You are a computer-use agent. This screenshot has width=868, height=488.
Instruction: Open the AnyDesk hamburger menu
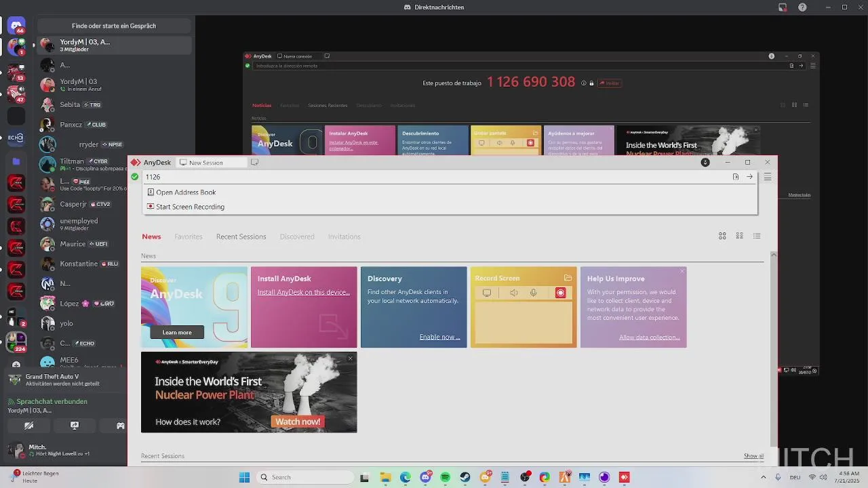tap(768, 177)
